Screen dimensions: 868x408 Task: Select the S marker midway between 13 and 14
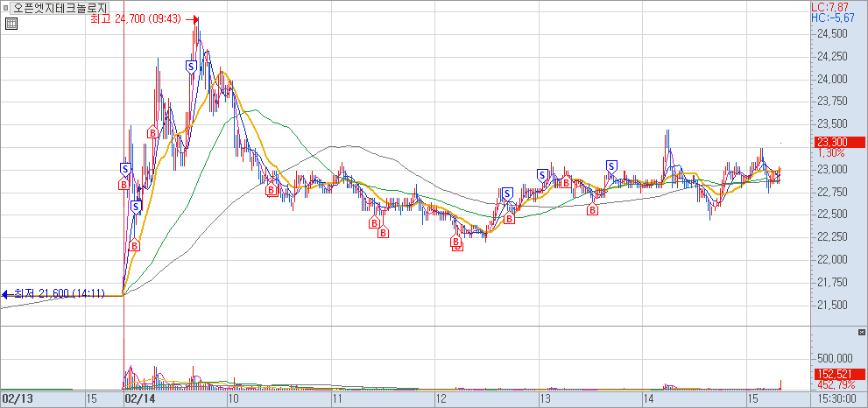tap(611, 166)
